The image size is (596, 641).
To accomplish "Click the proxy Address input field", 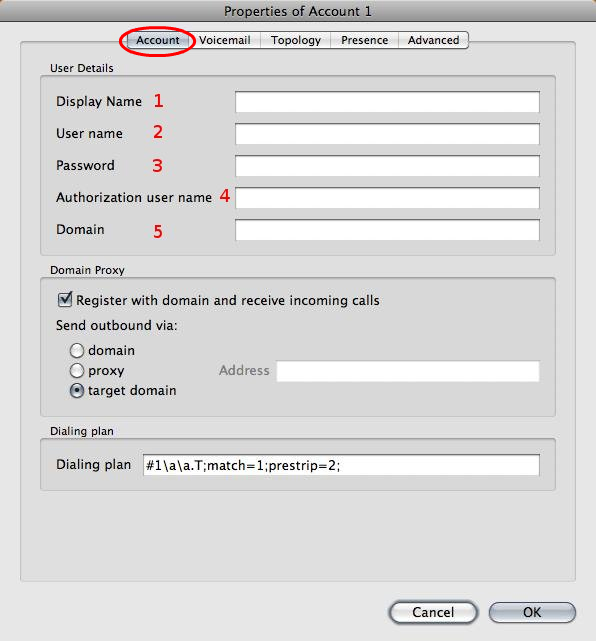I will click(x=408, y=371).
